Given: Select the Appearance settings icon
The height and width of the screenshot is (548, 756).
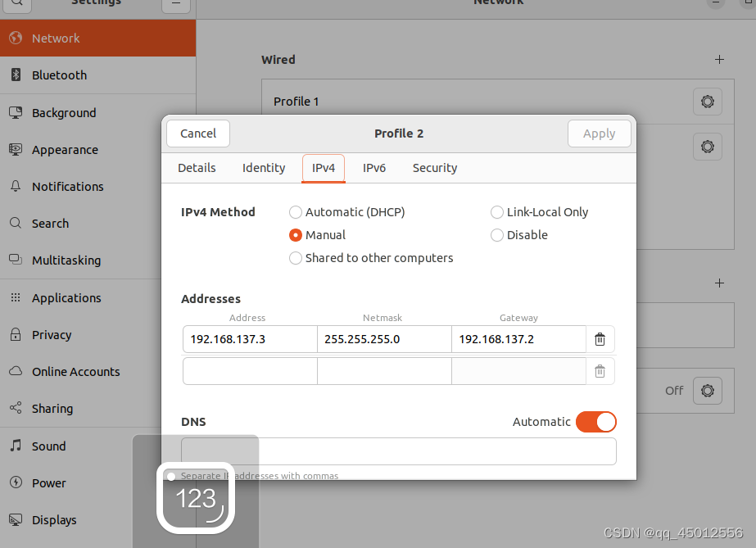Looking at the screenshot, I should pyautogui.click(x=15, y=149).
